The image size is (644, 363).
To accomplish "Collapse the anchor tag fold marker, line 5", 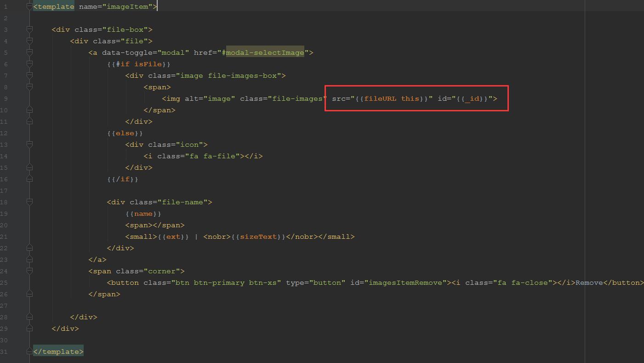I will (x=29, y=52).
